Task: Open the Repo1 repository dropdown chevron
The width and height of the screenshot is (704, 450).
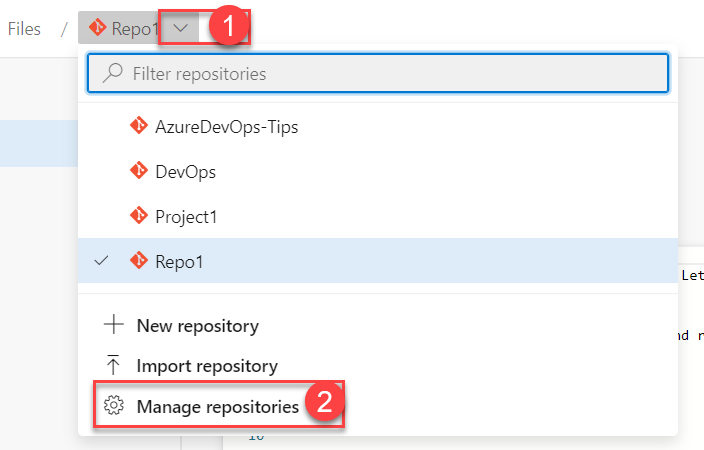Action: [180, 28]
